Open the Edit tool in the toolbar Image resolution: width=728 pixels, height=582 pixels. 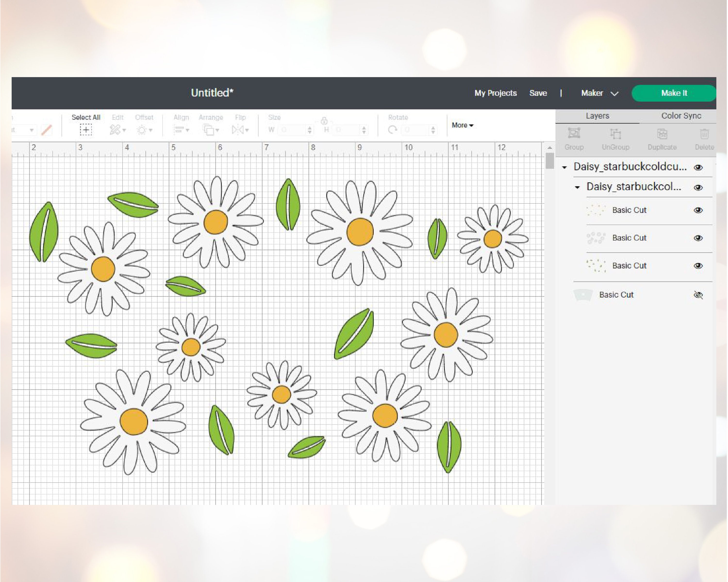coord(116,129)
